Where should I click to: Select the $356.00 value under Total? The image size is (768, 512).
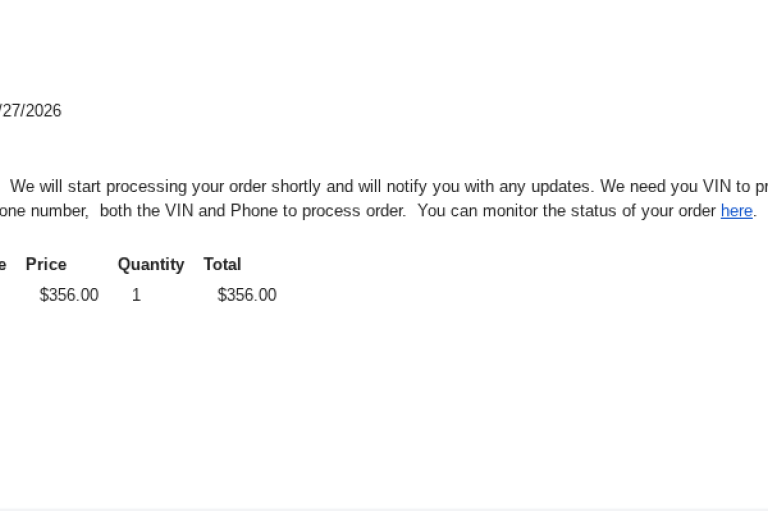click(247, 295)
